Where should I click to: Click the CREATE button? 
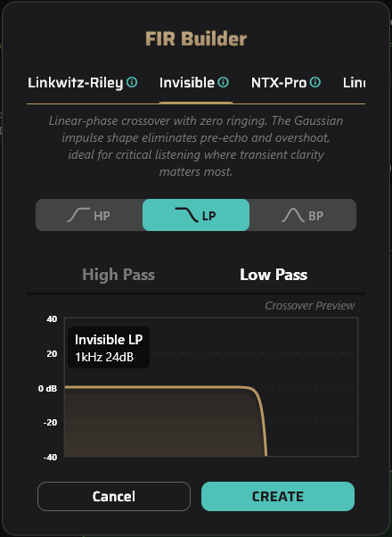click(x=278, y=496)
